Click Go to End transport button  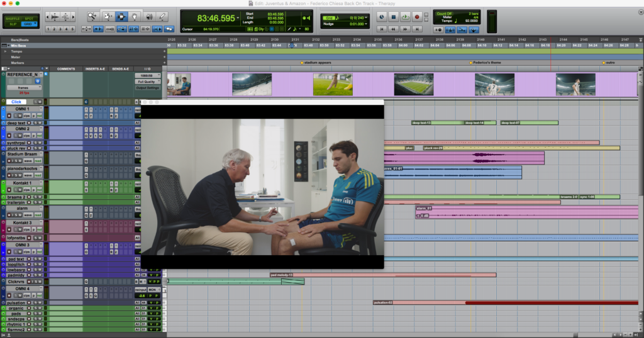[x=417, y=29]
